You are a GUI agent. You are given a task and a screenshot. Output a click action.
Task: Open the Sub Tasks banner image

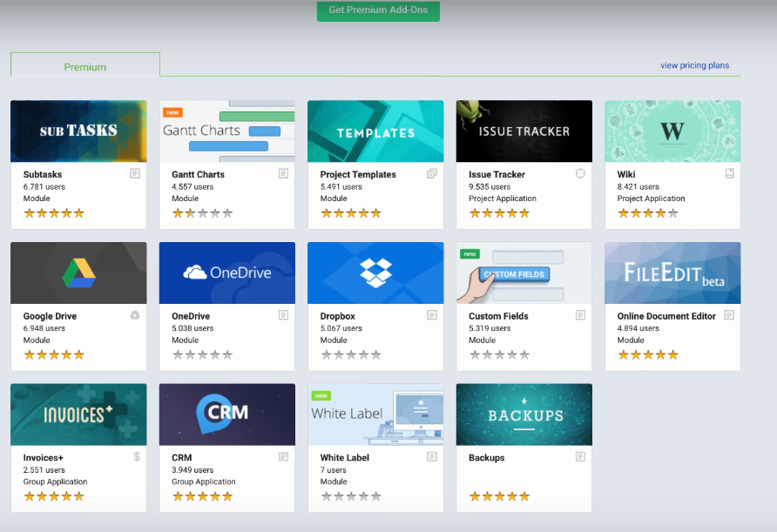[78, 131]
